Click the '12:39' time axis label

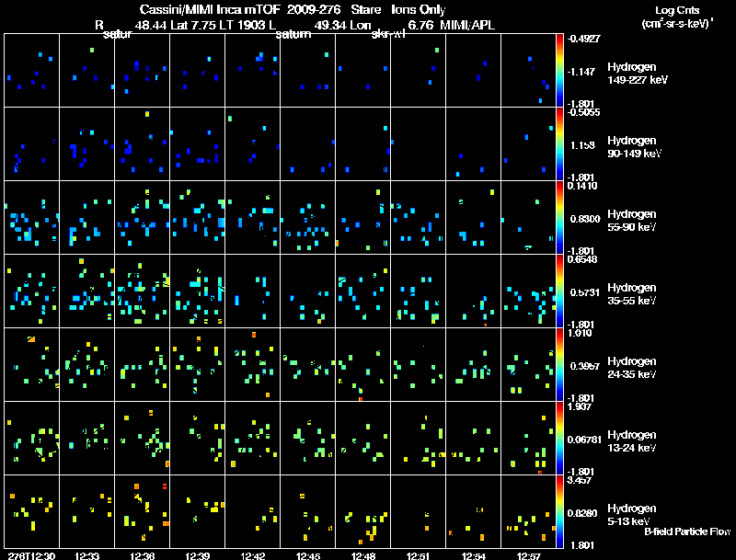pos(197,555)
